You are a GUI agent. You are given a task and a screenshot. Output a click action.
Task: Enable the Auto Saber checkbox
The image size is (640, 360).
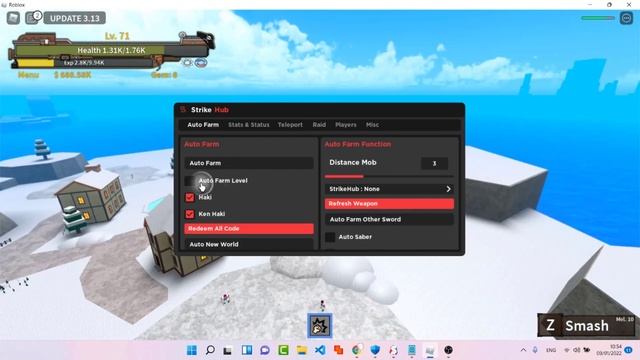(330, 237)
